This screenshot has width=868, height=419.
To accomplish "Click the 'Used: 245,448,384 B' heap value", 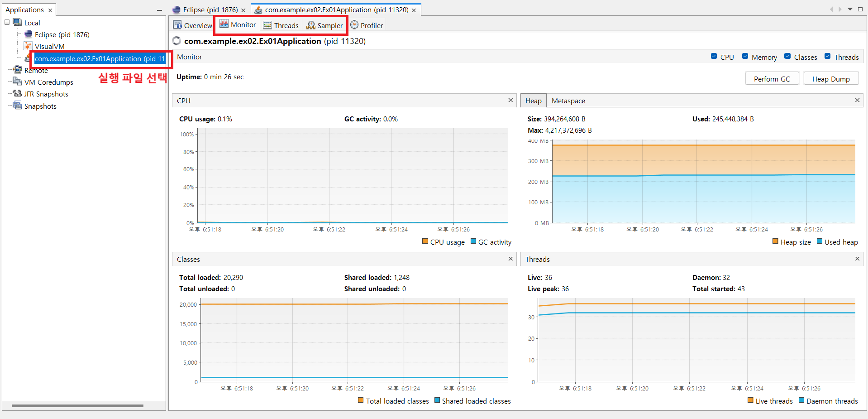I will pyautogui.click(x=723, y=119).
